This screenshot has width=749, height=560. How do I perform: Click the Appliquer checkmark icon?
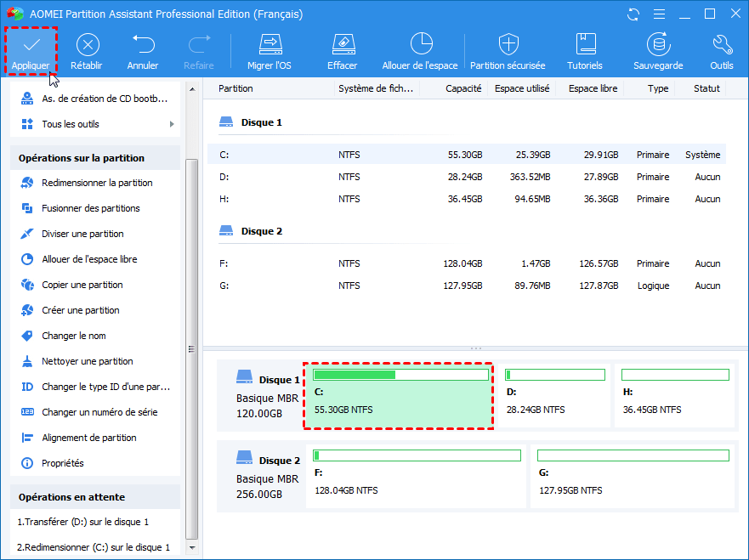pos(31,44)
